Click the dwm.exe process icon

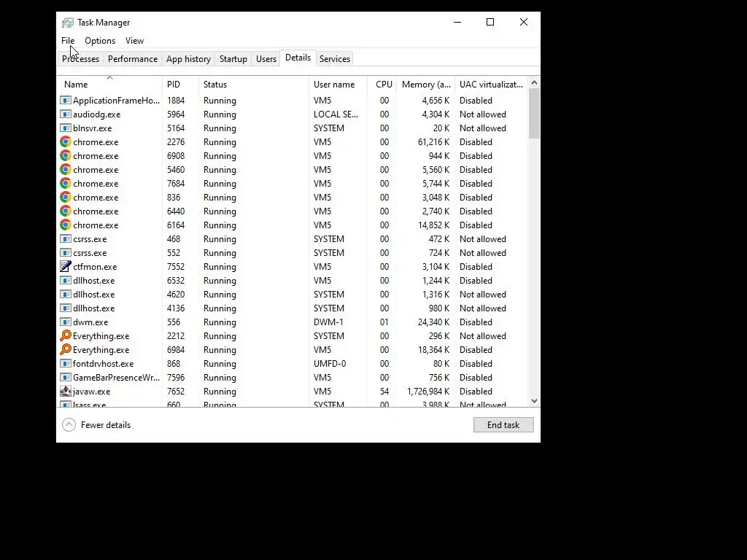coord(66,322)
